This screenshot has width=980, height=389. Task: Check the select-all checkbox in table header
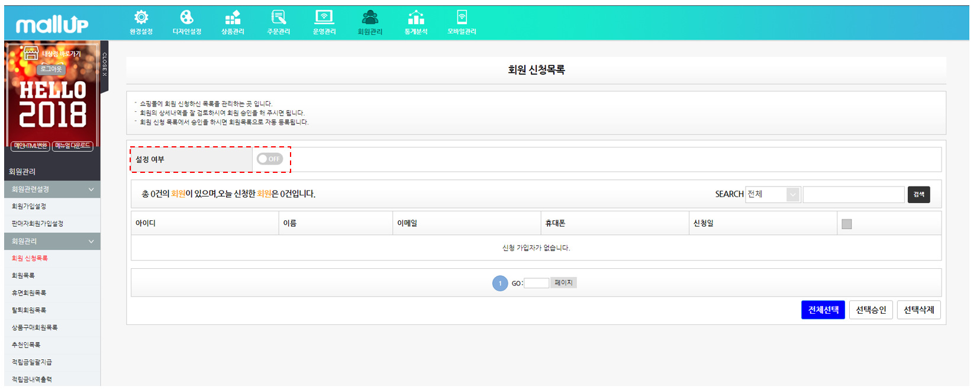click(x=847, y=224)
